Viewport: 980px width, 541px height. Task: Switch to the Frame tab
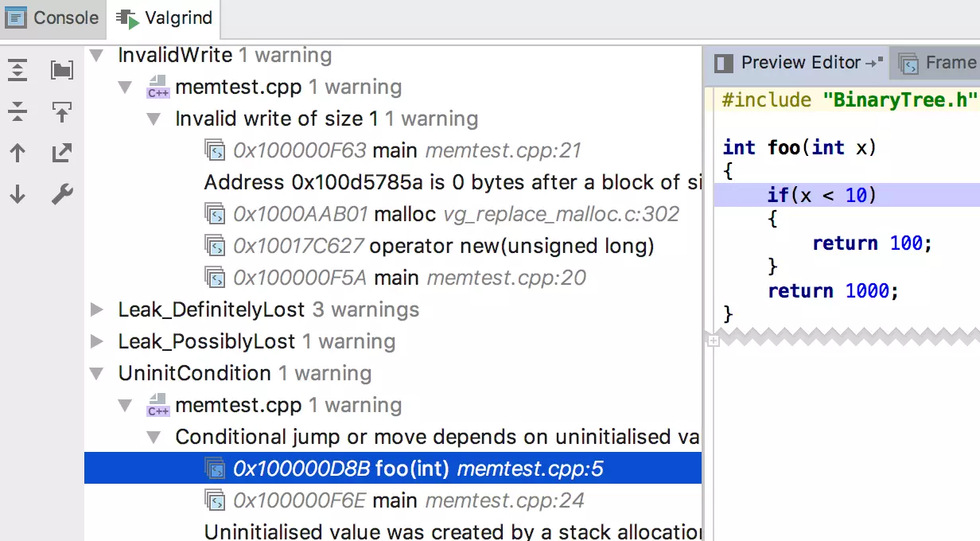pyautogui.click(x=939, y=63)
